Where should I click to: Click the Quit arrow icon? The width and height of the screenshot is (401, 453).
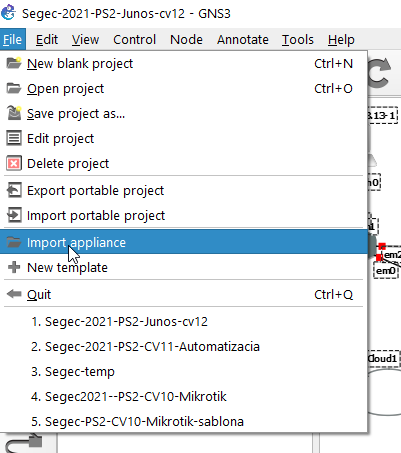(x=14, y=294)
